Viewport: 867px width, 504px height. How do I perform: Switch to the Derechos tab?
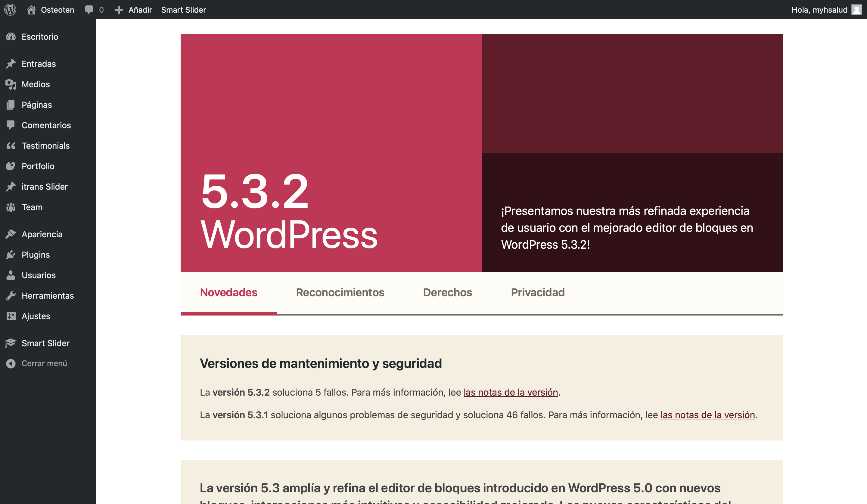(447, 292)
